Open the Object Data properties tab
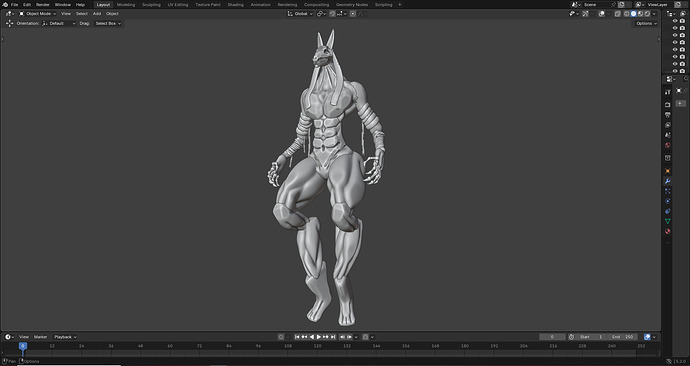 668,221
